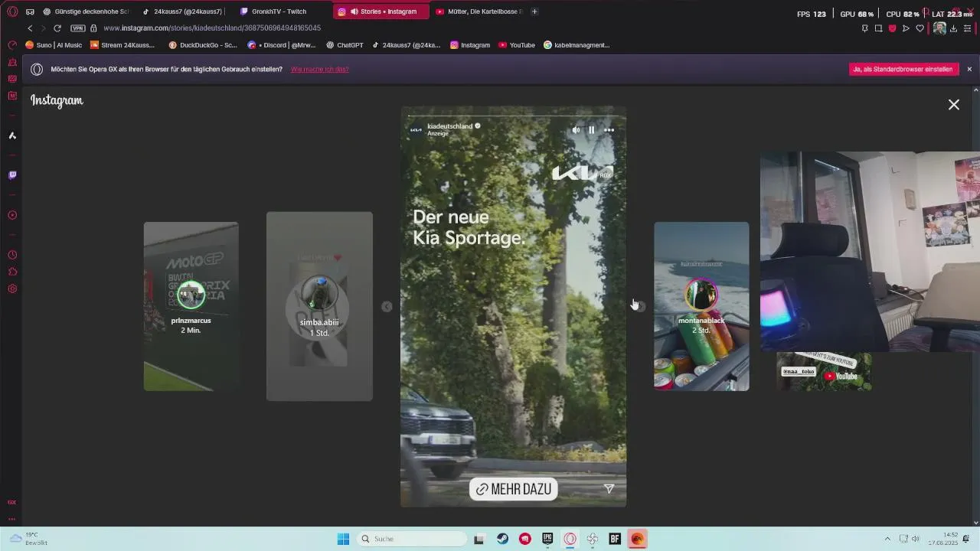Open the weather widget in taskbar

(x=29, y=539)
